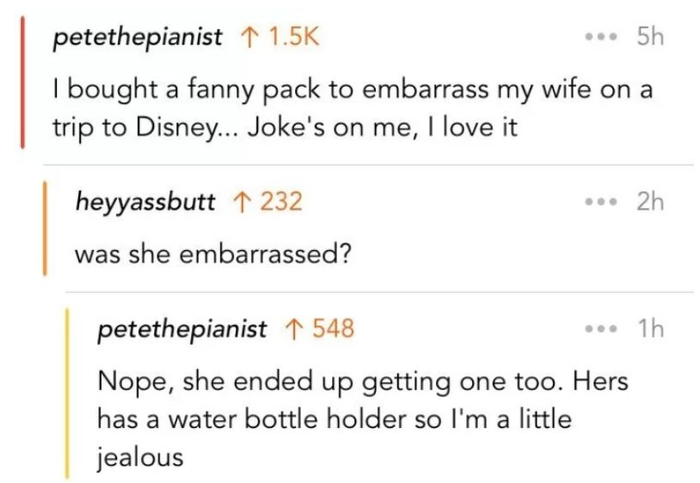Image resolution: width=700 pixels, height=483 pixels.
Task: Open petethepianist's profile from the 1h reply
Action: pyautogui.click(x=182, y=329)
